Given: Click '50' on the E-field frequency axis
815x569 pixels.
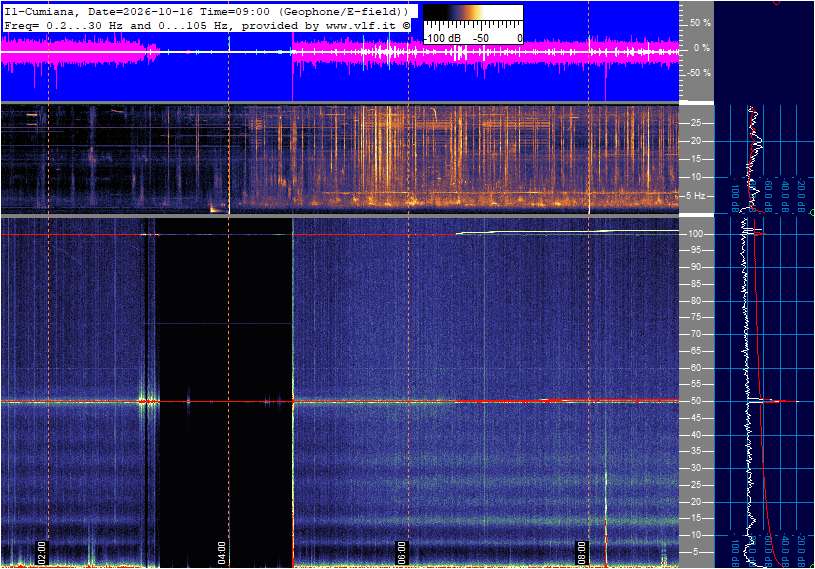Looking at the screenshot, I should 695,401.
